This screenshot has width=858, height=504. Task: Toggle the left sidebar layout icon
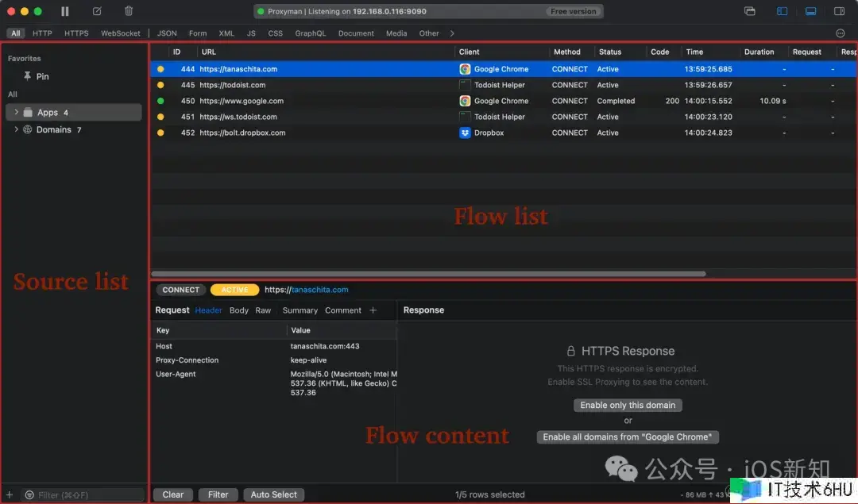coord(782,11)
